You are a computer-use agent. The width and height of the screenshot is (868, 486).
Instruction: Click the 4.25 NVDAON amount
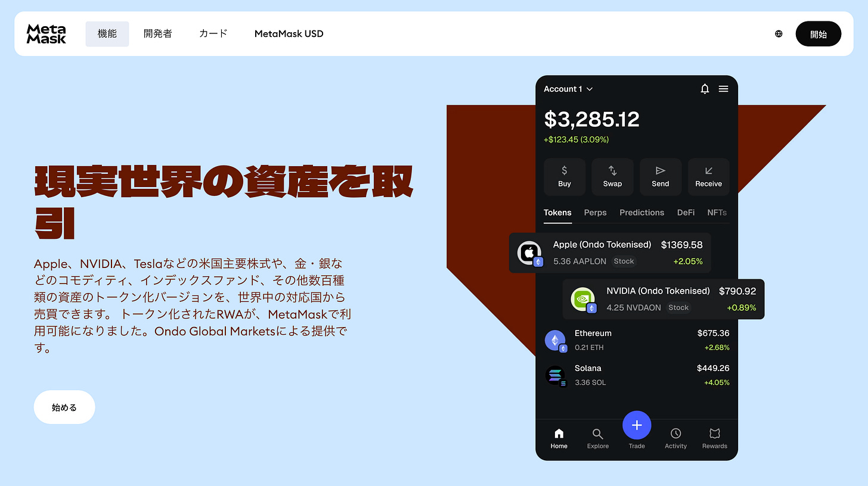(x=634, y=308)
